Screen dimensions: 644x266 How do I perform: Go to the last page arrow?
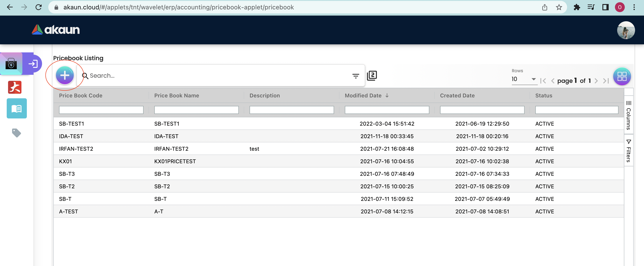(x=606, y=81)
